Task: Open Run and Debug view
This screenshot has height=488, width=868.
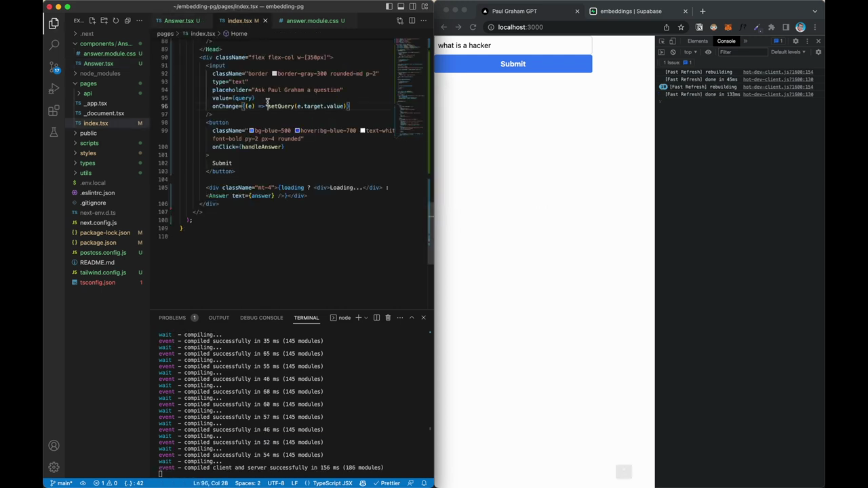Action: 54,89
